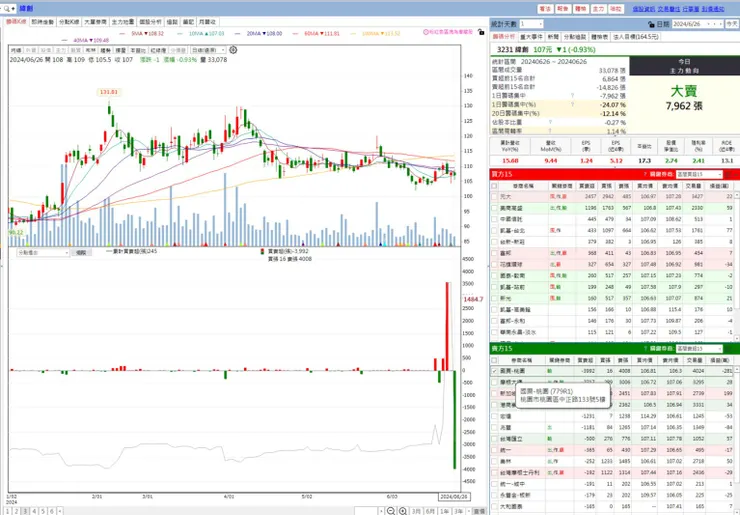Open the 關鍵券商 dropdown in 賣方15 header
Image resolution: width=740 pixels, height=515 pixels.
tap(698, 348)
